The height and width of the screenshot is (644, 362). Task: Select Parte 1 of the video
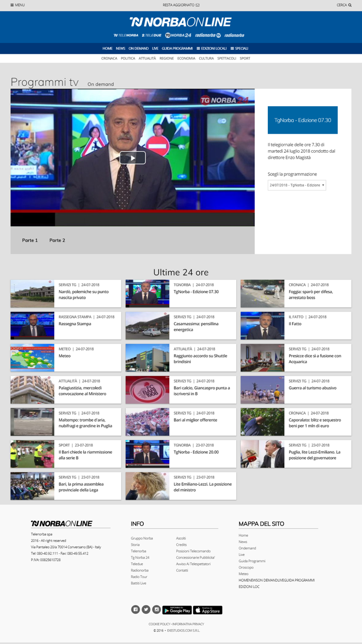pyautogui.click(x=30, y=240)
